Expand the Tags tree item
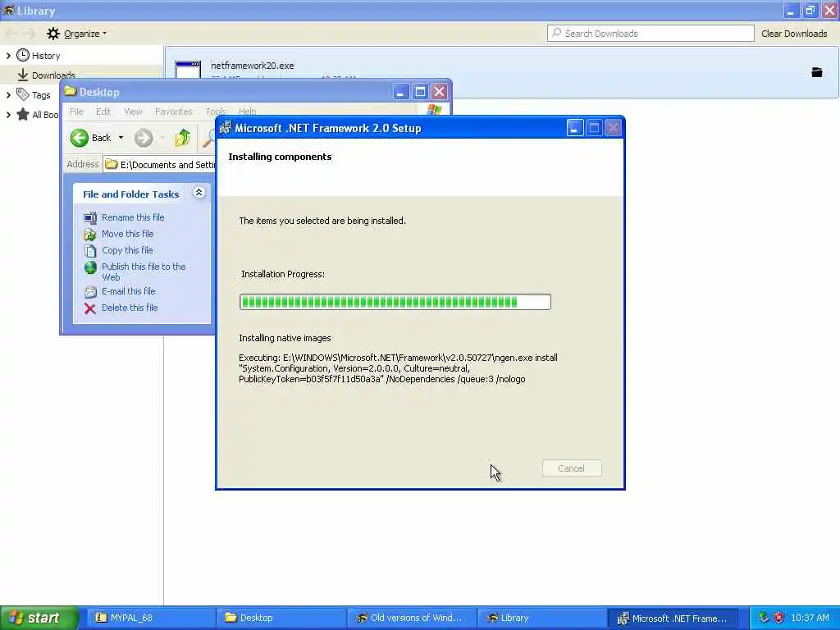Image resolution: width=840 pixels, height=630 pixels. coord(8,95)
